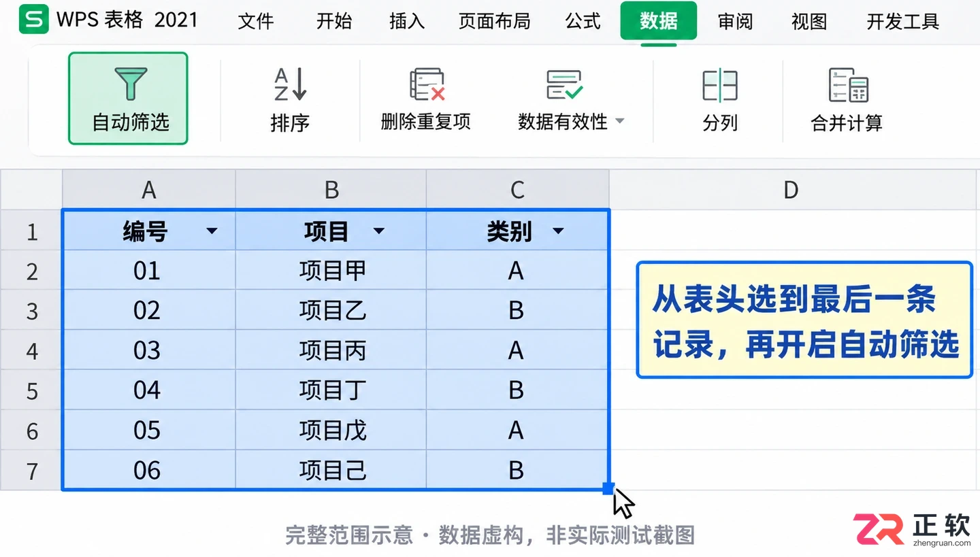Click cell containing 项目甲

[x=331, y=271]
